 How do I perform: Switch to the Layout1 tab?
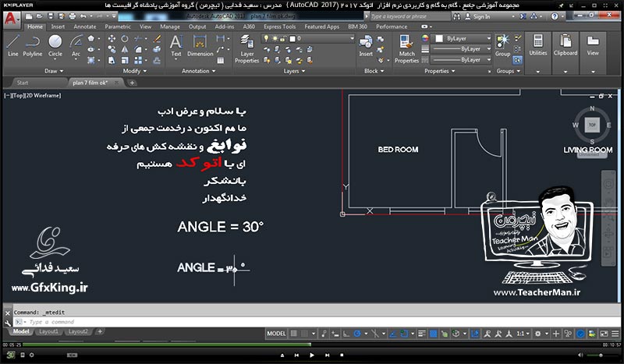(48, 331)
